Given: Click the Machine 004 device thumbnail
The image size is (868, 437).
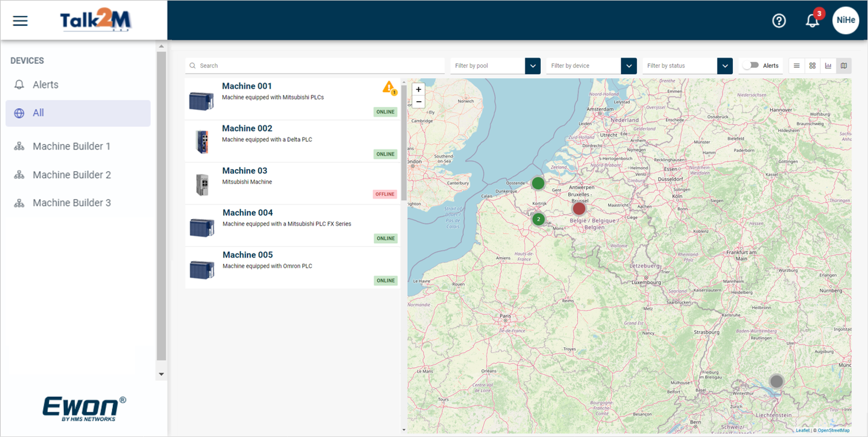Looking at the screenshot, I should coord(202,228).
